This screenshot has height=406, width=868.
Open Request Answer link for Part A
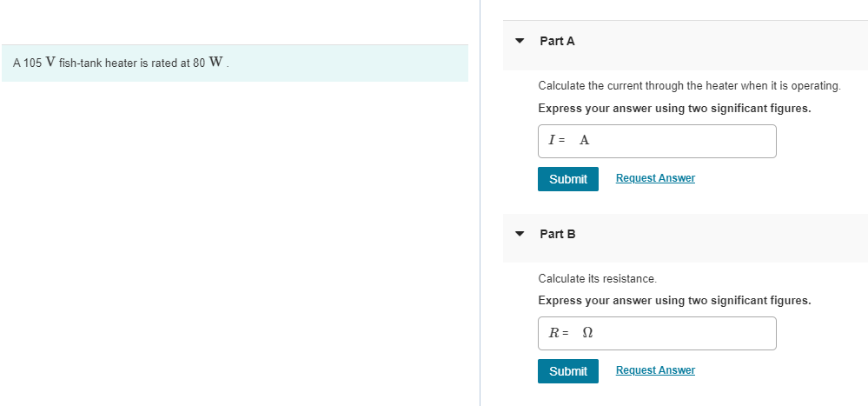coord(655,178)
